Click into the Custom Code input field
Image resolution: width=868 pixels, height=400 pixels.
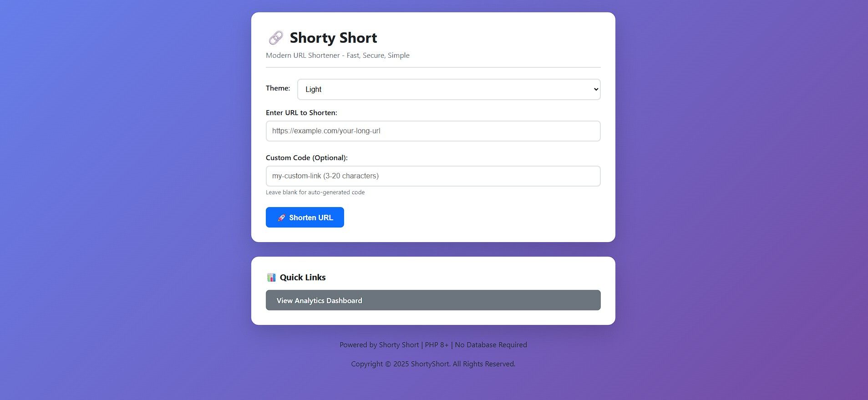click(433, 176)
